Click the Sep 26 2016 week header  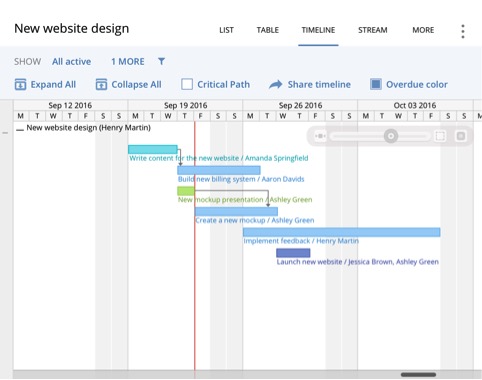coord(300,105)
